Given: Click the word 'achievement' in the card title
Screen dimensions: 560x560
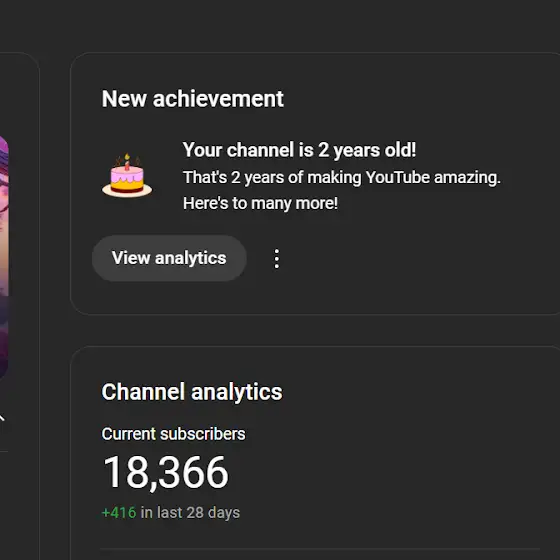Looking at the screenshot, I should click(x=218, y=99).
